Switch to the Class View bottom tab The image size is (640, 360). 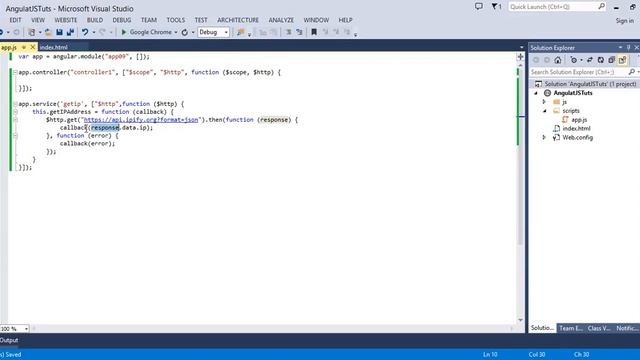[x=599, y=328]
